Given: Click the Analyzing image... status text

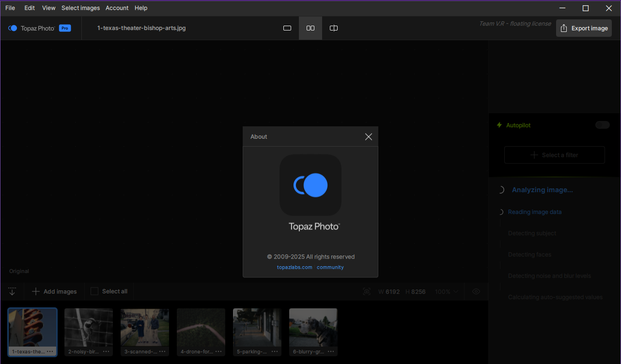Looking at the screenshot, I should [543, 190].
